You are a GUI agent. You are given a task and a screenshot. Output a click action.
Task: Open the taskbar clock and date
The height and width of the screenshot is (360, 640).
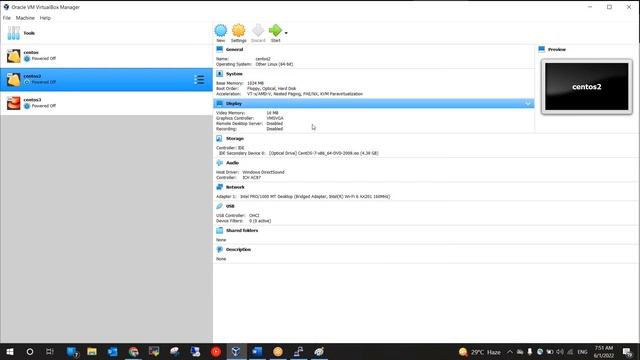pos(604,351)
